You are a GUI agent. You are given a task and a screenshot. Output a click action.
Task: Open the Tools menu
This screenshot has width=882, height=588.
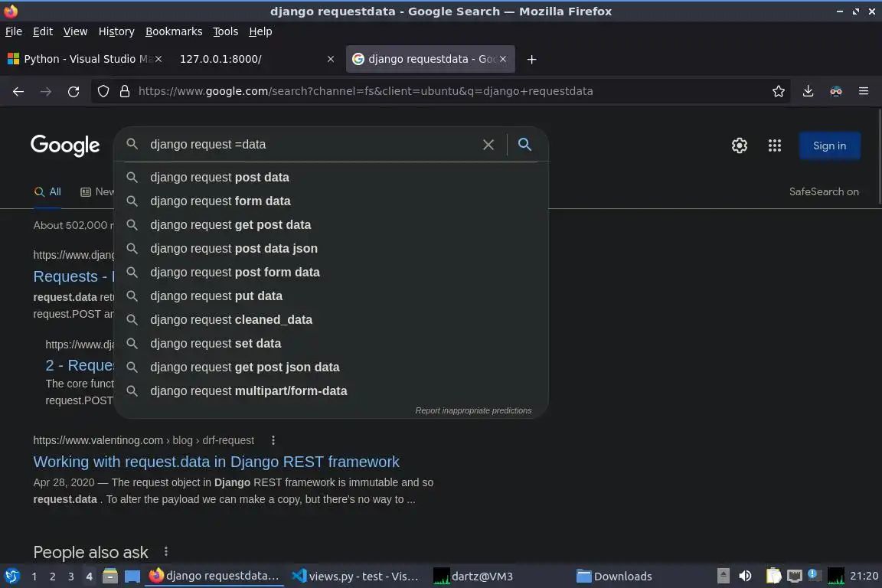coord(226,31)
